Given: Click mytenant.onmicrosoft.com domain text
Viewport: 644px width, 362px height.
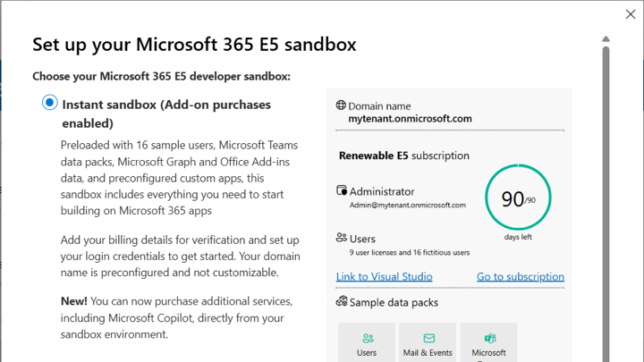Looking at the screenshot, I should click(410, 119).
